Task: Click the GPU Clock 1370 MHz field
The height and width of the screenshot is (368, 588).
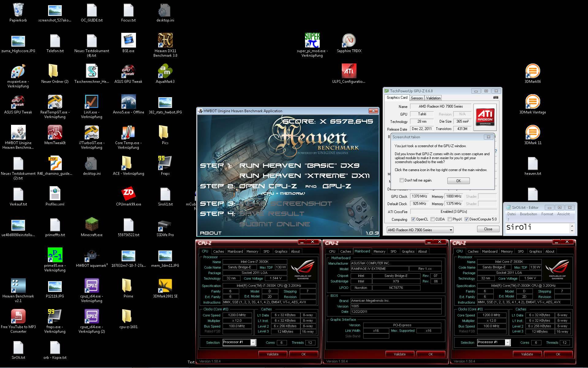Action: click(419, 196)
